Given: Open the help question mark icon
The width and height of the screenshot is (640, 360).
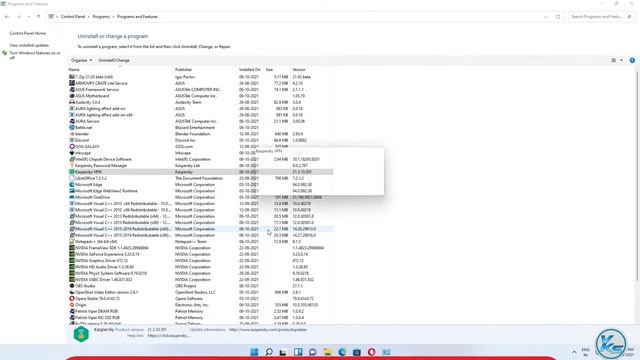Looking at the screenshot, I should coord(632,60).
